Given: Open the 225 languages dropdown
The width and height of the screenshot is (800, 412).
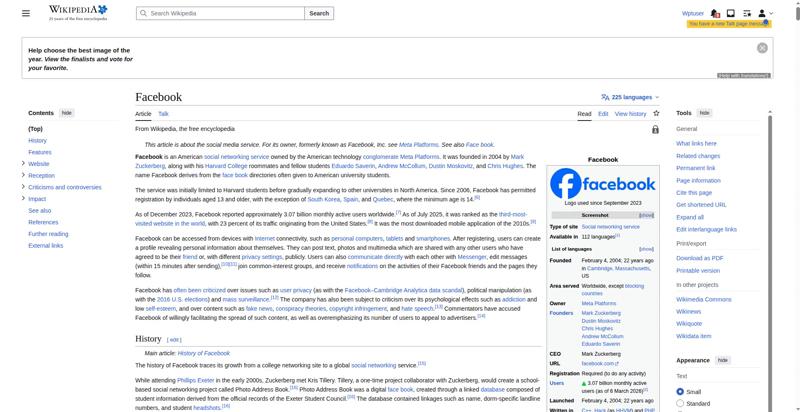Looking at the screenshot, I should tap(630, 98).
